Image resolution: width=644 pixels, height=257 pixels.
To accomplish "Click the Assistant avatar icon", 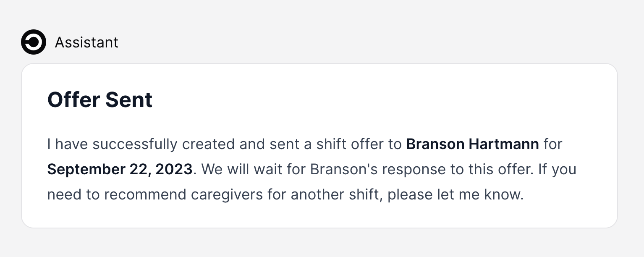I will (x=34, y=42).
